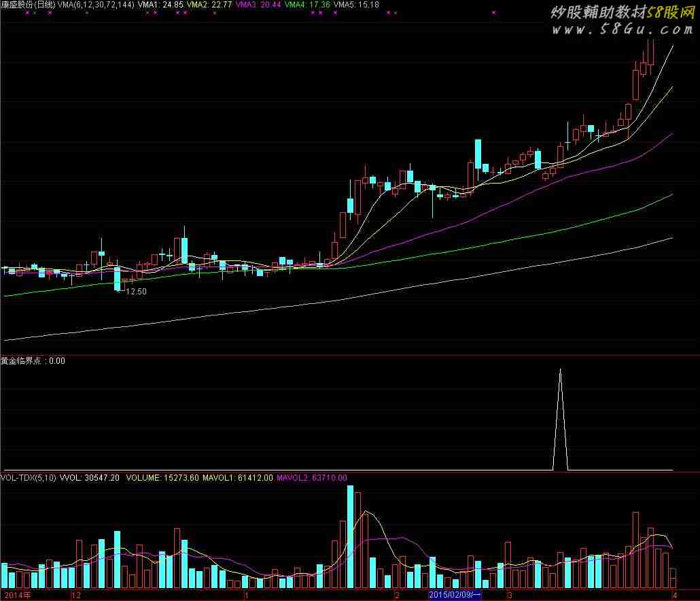Click the 2014年 date axis label

coord(18,595)
